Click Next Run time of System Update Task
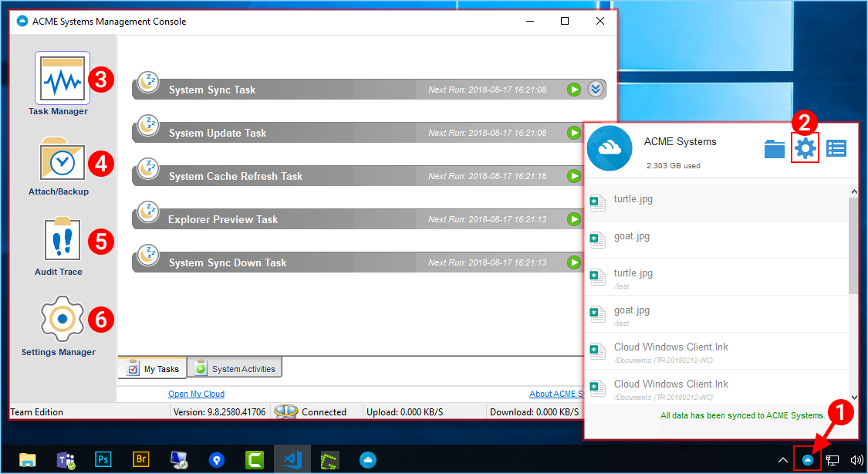The image size is (868, 474). (x=487, y=133)
